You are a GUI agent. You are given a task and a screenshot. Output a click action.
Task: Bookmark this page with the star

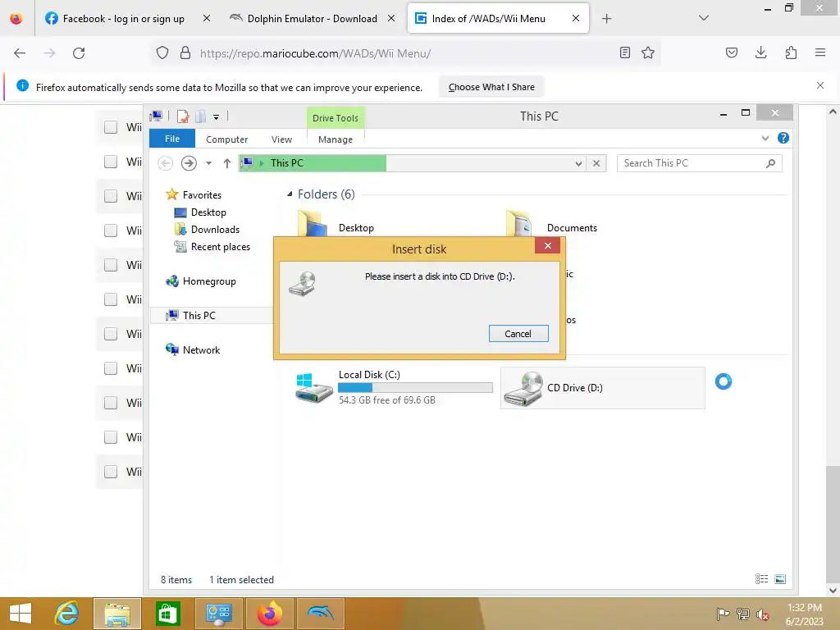click(648, 52)
